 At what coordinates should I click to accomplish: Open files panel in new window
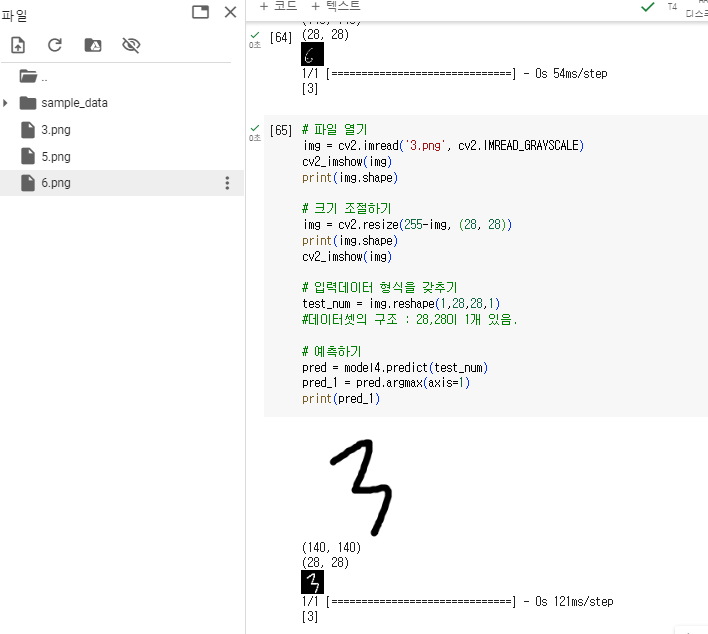tap(200, 12)
